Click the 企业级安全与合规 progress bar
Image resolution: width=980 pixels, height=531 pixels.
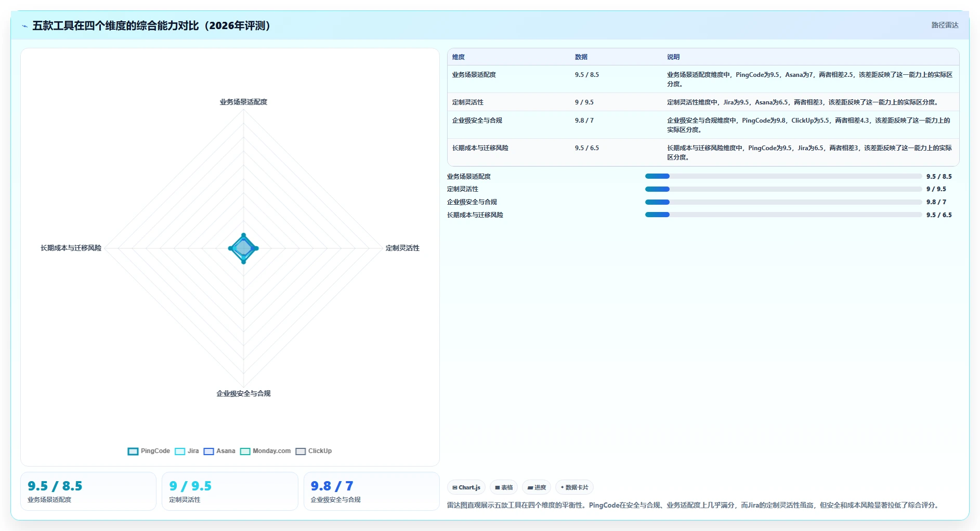click(783, 202)
